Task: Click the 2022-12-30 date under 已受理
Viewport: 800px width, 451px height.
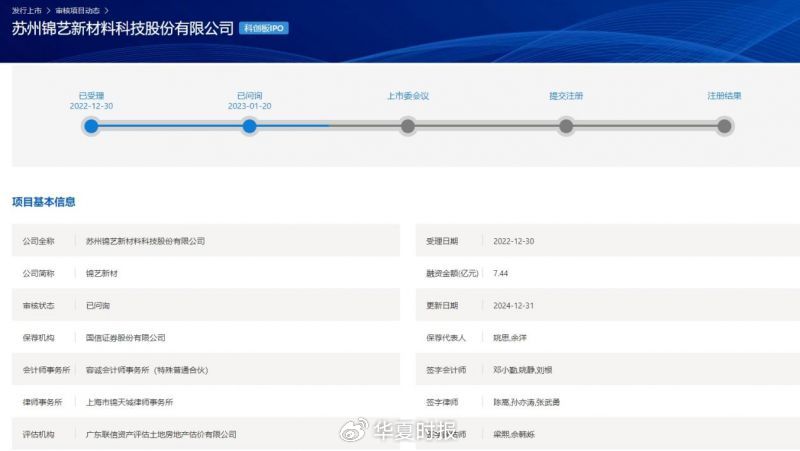Action: click(x=91, y=106)
